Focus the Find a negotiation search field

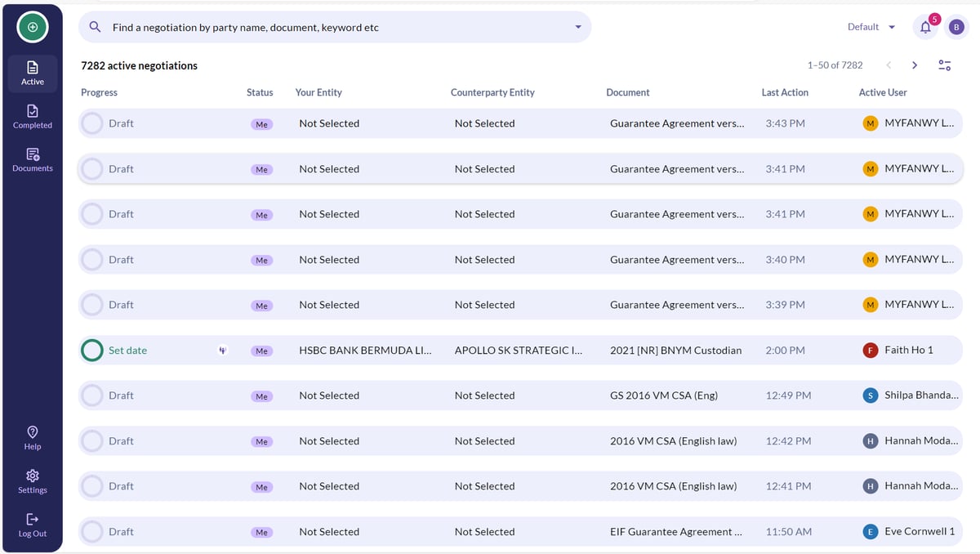point(335,27)
